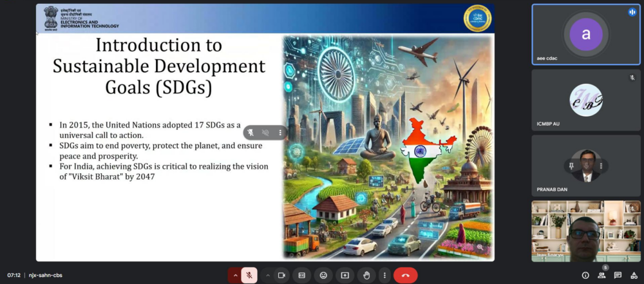Expand video settings arrow beside camera
The width and height of the screenshot is (644, 284).
tap(268, 275)
